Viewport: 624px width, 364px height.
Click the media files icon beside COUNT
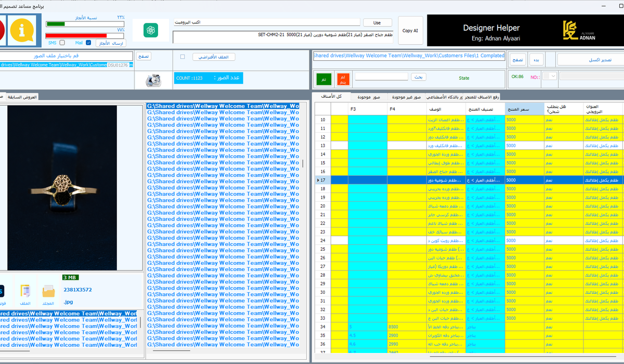point(153,80)
